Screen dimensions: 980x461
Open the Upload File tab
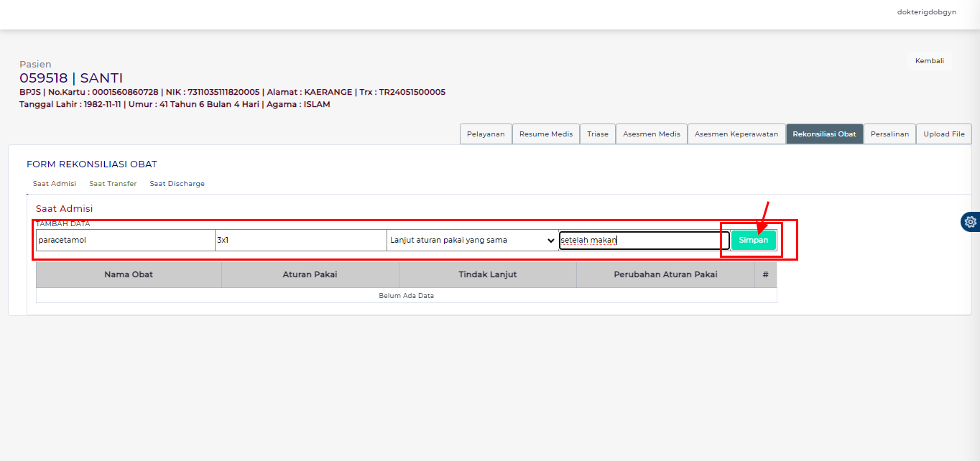point(943,134)
